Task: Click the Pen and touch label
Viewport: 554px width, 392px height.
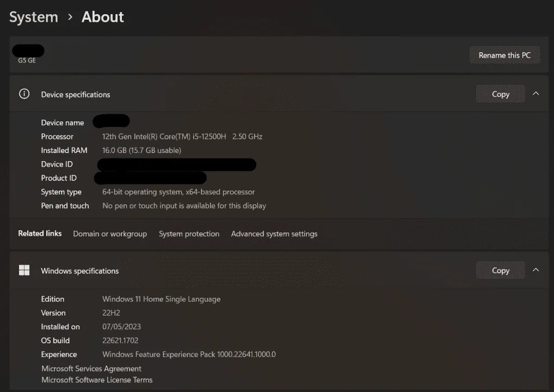Action: tap(65, 206)
